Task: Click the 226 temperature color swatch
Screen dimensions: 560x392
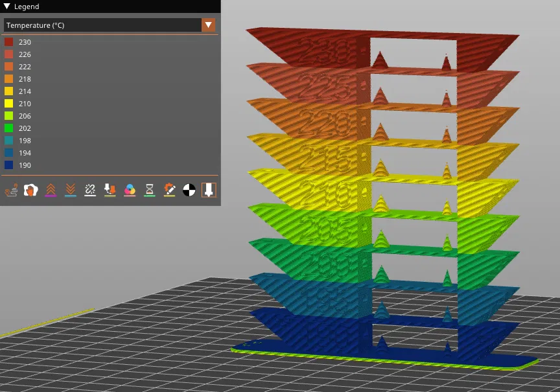Action: tap(8, 54)
